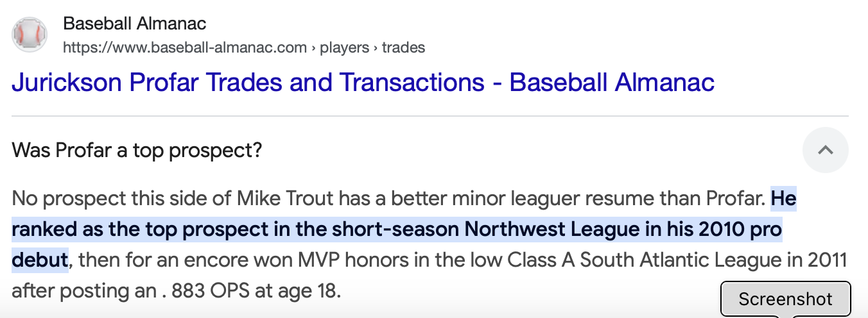Viewport: 868px width, 318px height.
Task: Click the Baseball Almanac baseball favicon
Action: (x=30, y=35)
